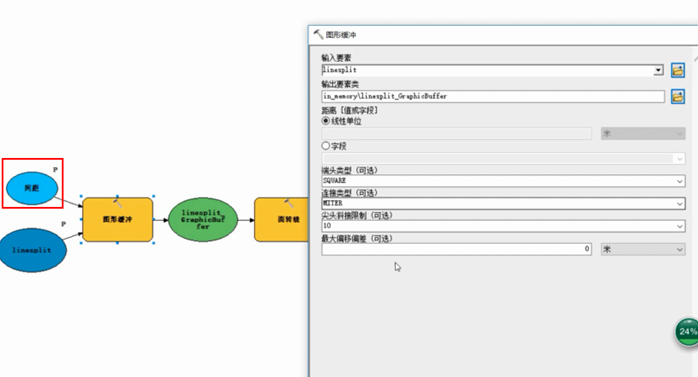This screenshot has width=698, height=377.
Task: Select the linesplit input oval in model
Action: coord(32,250)
